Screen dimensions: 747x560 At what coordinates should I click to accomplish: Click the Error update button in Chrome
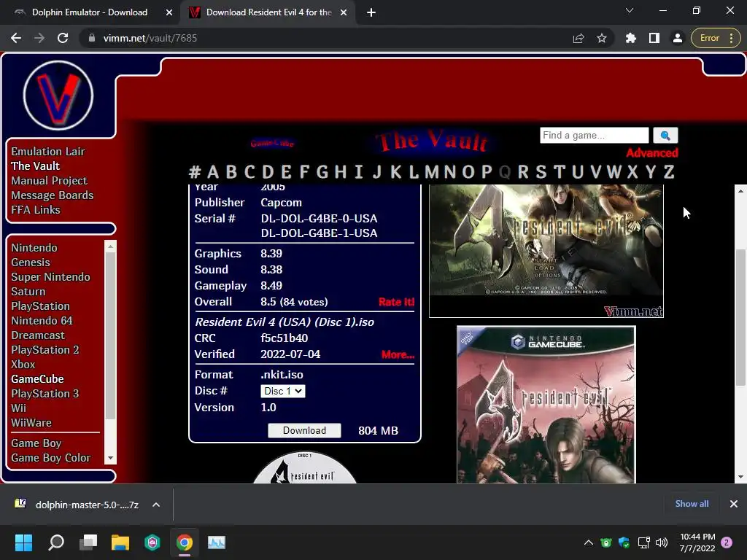(716, 38)
